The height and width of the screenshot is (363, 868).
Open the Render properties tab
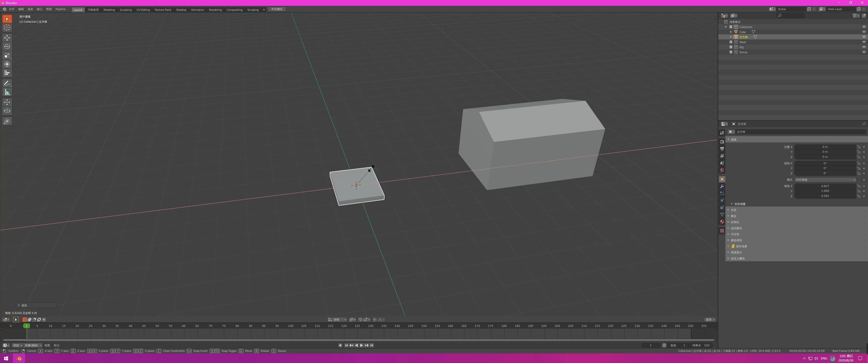pyautogui.click(x=722, y=142)
